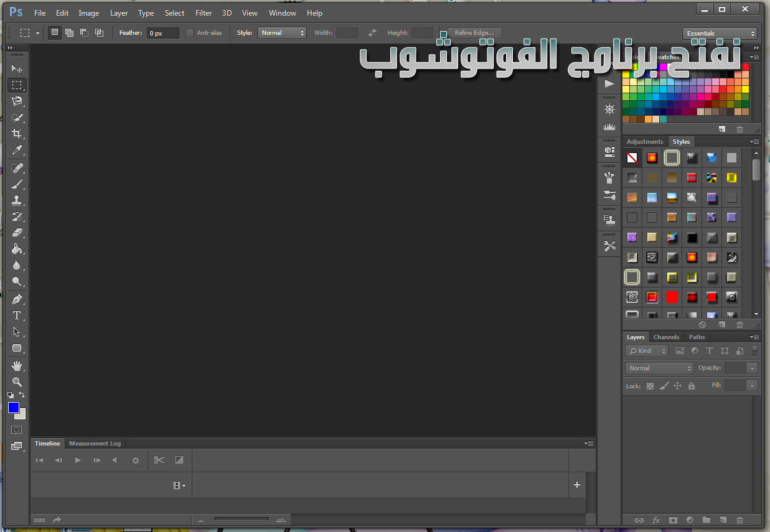Click the blue foreground color swatch
This screenshot has height=532, width=770.
pos(14,408)
